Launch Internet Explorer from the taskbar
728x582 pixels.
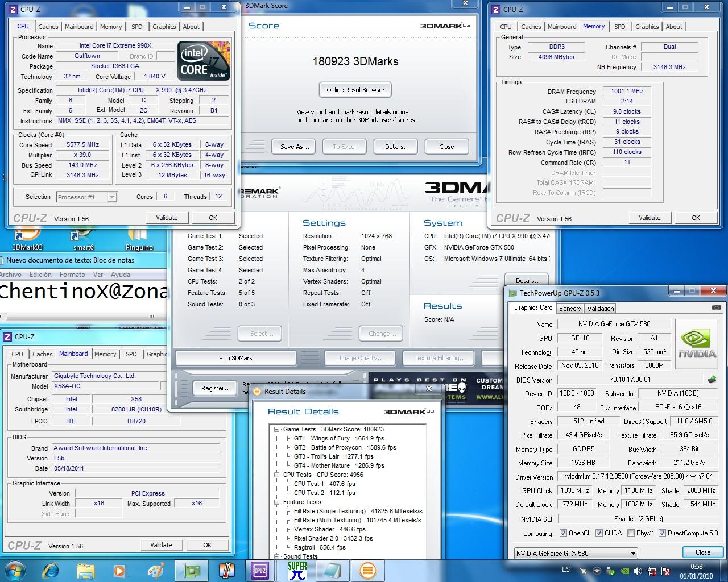tap(51, 570)
